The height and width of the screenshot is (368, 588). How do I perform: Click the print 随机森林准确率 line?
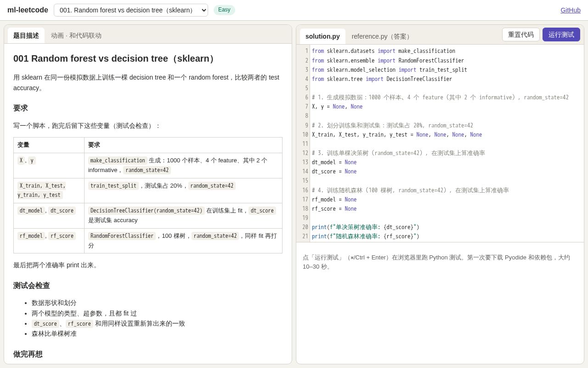tap(366, 236)
